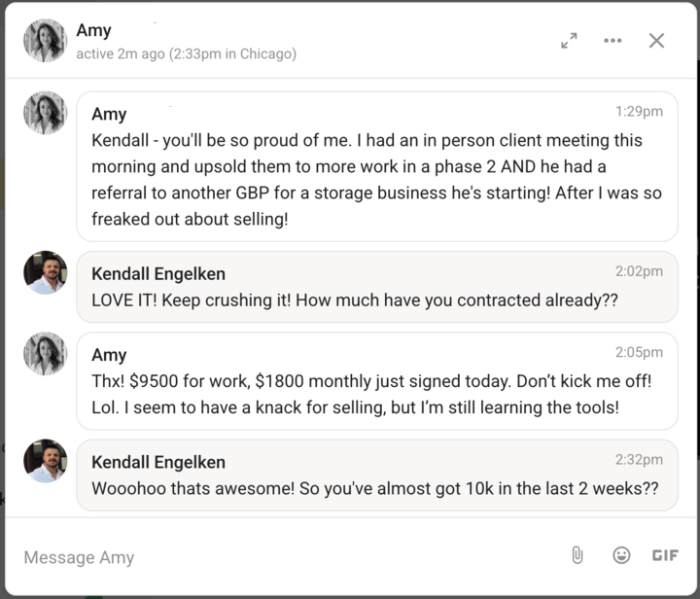The height and width of the screenshot is (599, 700).
Task: Click the Kendall Engelken name on the 2:32pm message
Action: point(158,462)
